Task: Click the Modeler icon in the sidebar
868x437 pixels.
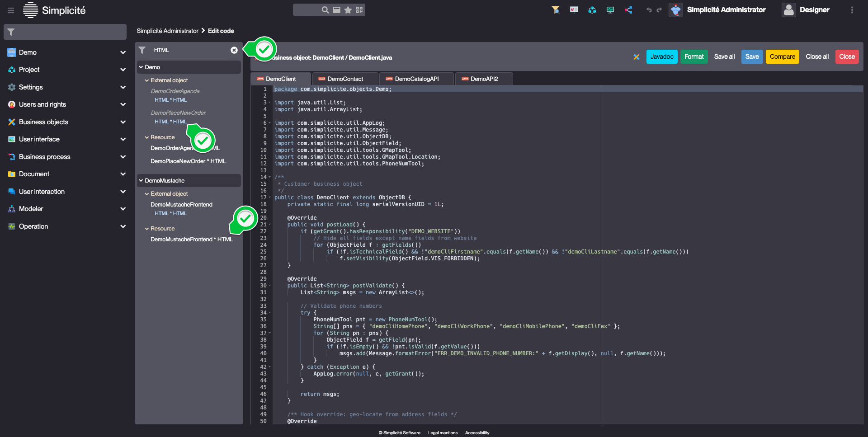Action: [11, 209]
